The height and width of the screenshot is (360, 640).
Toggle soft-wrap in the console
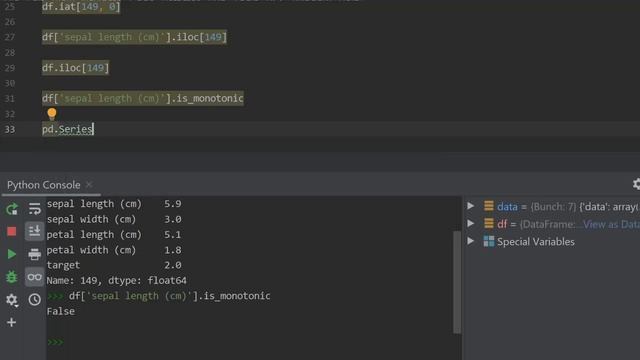coord(35,209)
